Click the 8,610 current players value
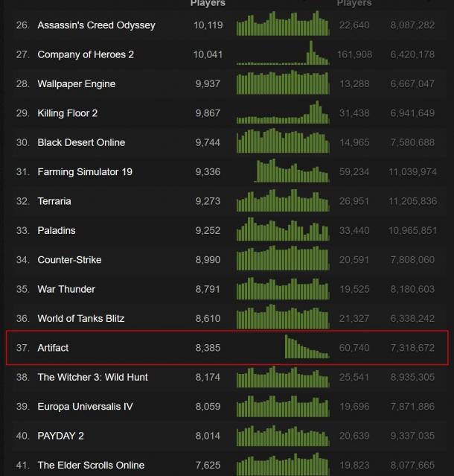 tap(208, 318)
